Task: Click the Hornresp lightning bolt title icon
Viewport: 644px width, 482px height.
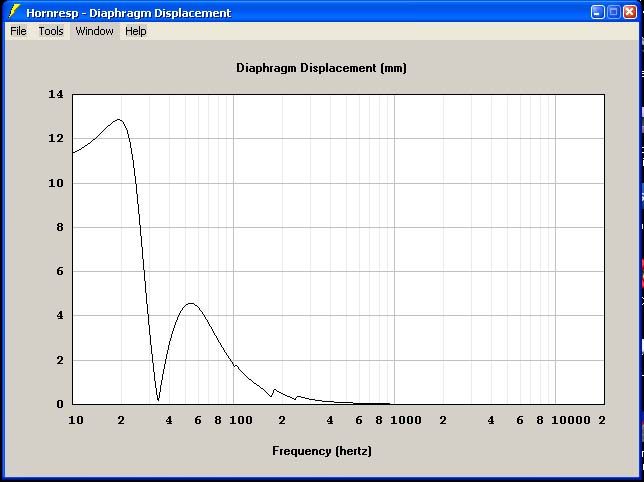Action: [15, 12]
